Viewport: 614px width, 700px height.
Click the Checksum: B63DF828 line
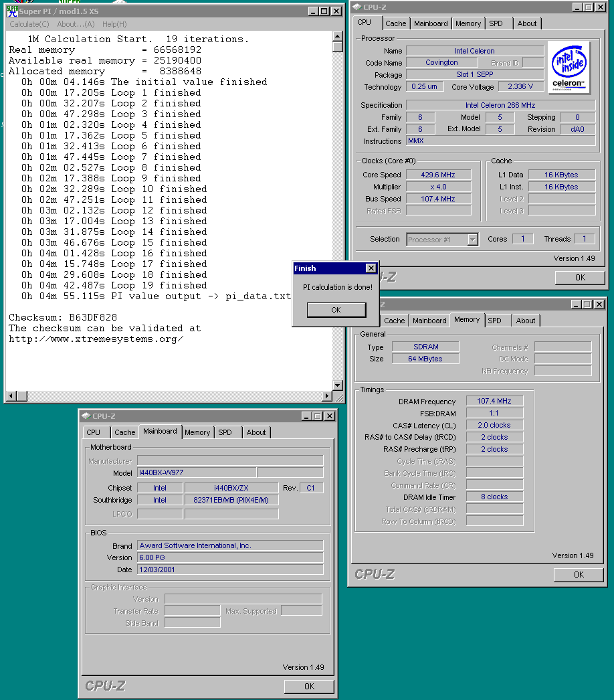63,317
